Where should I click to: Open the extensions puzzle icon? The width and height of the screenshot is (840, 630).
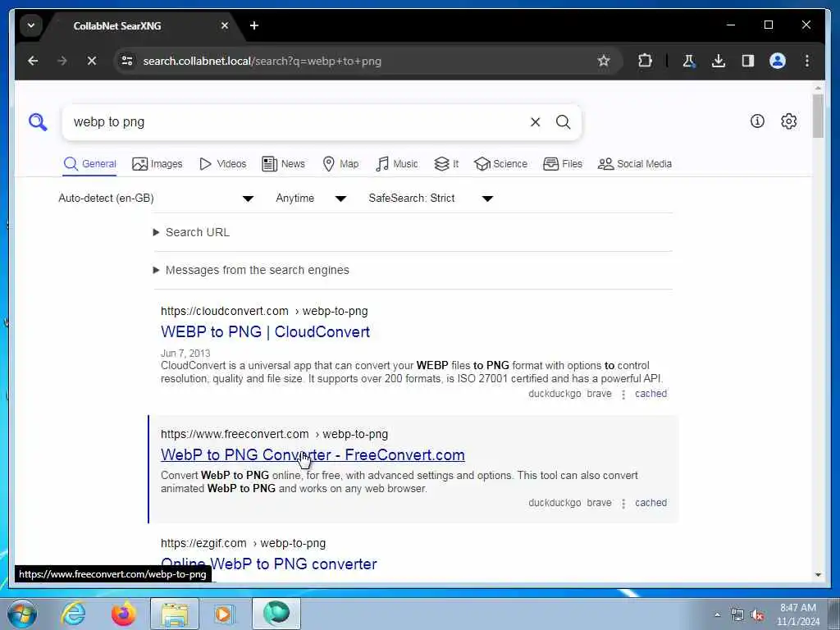point(645,61)
